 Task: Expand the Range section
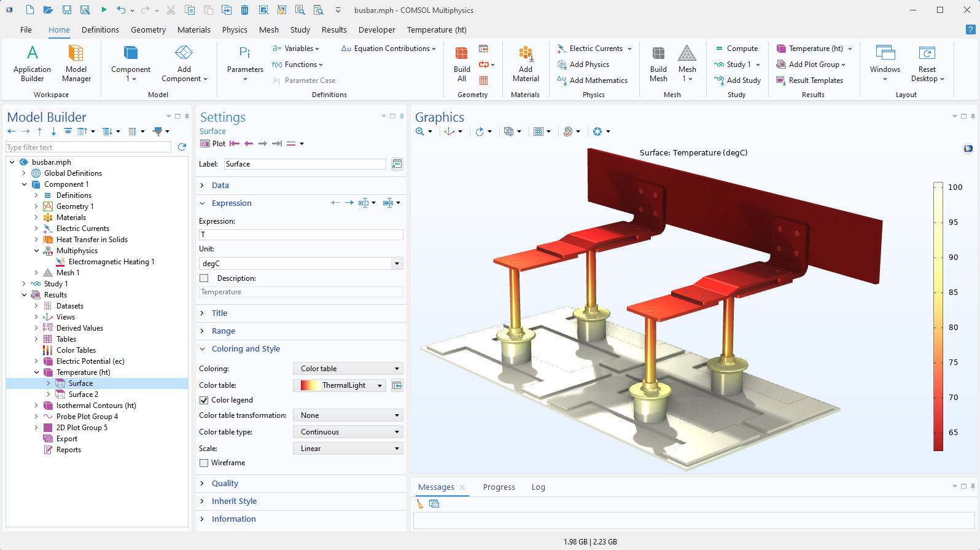click(x=224, y=331)
